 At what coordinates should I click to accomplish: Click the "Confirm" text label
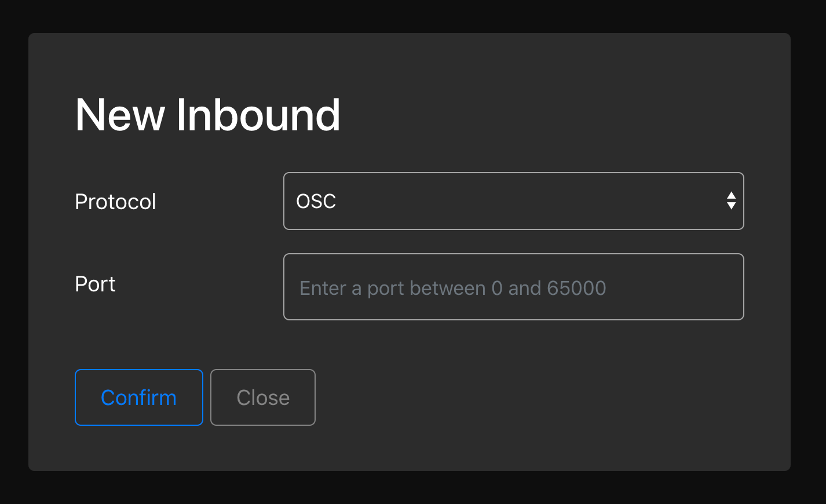point(138,398)
